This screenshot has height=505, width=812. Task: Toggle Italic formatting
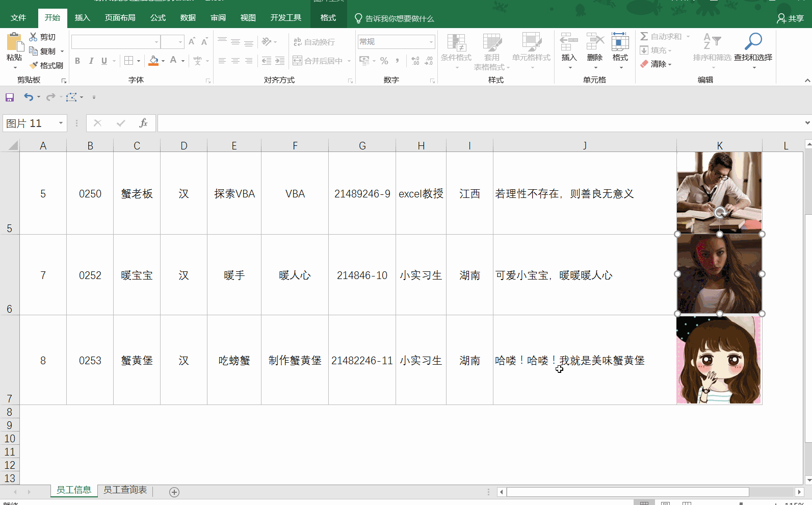91,61
